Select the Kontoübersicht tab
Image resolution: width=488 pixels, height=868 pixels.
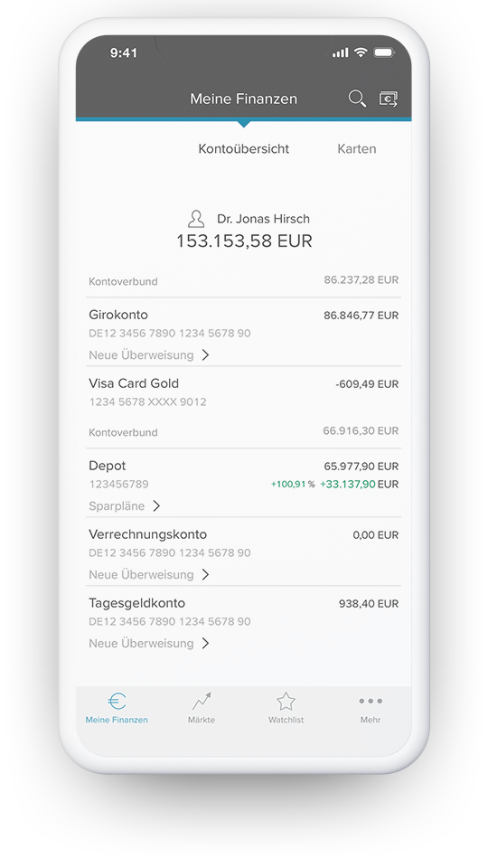pyautogui.click(x=243, y=149)
